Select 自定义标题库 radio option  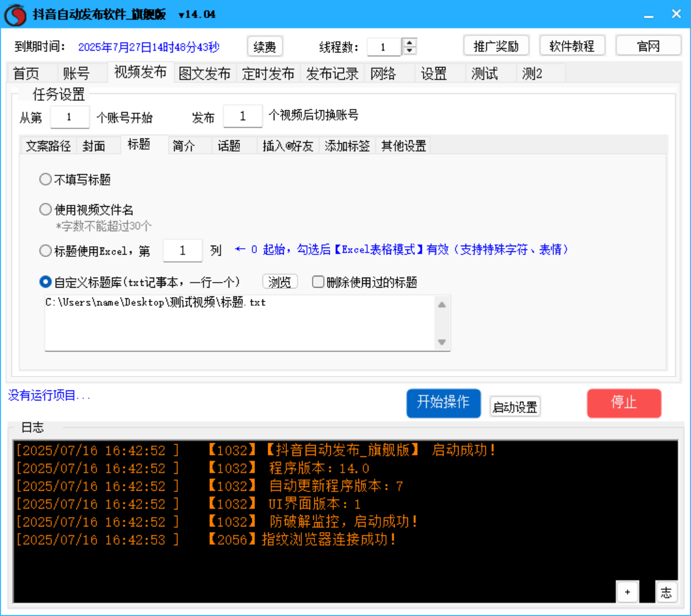click(x=140, y=282)
